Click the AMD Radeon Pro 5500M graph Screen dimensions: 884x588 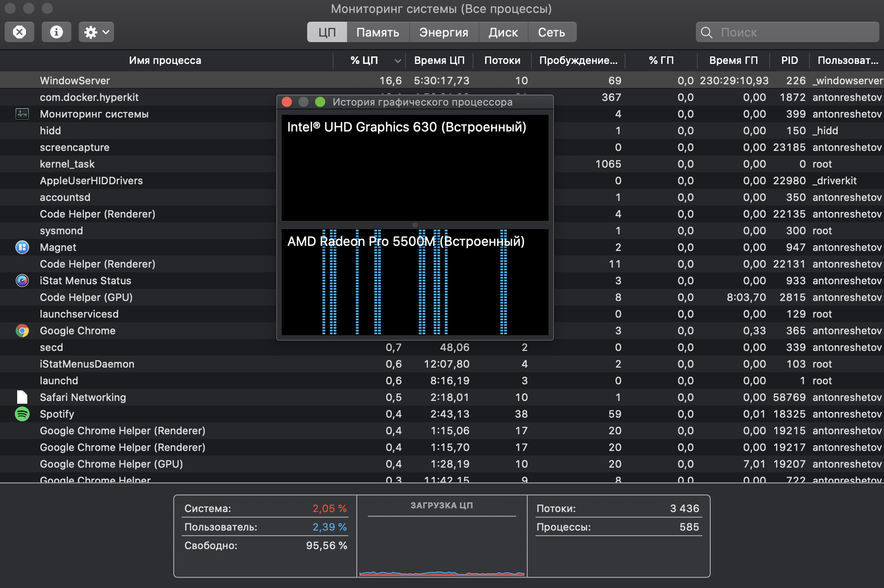415,282
